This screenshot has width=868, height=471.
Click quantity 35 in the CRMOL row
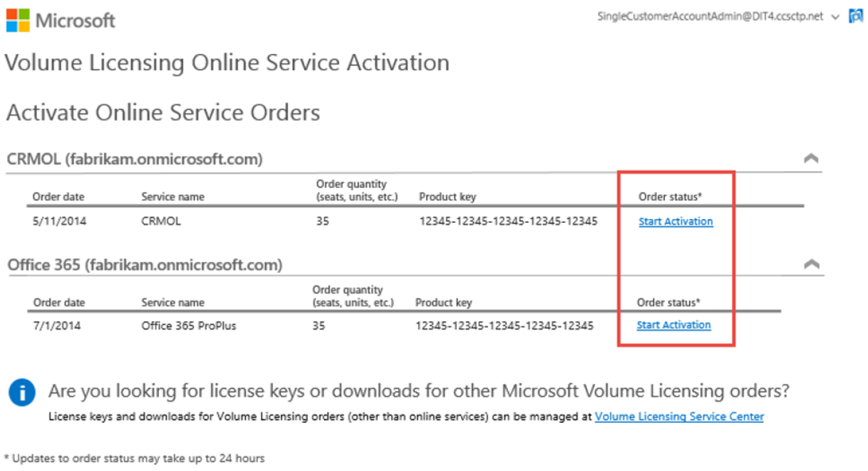323,222
